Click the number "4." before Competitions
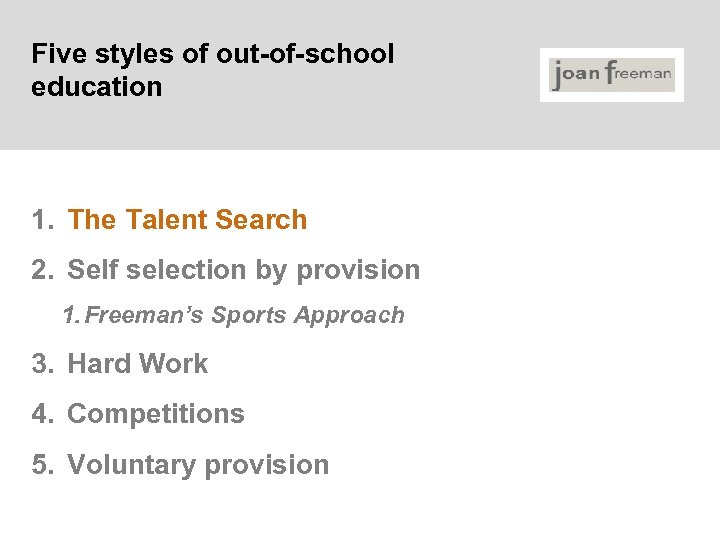 (42, 414)
